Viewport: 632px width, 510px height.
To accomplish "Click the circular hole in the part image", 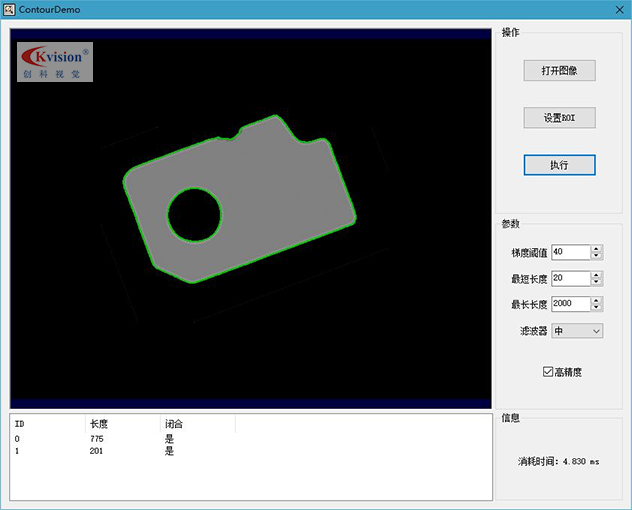I will point(193,214).
